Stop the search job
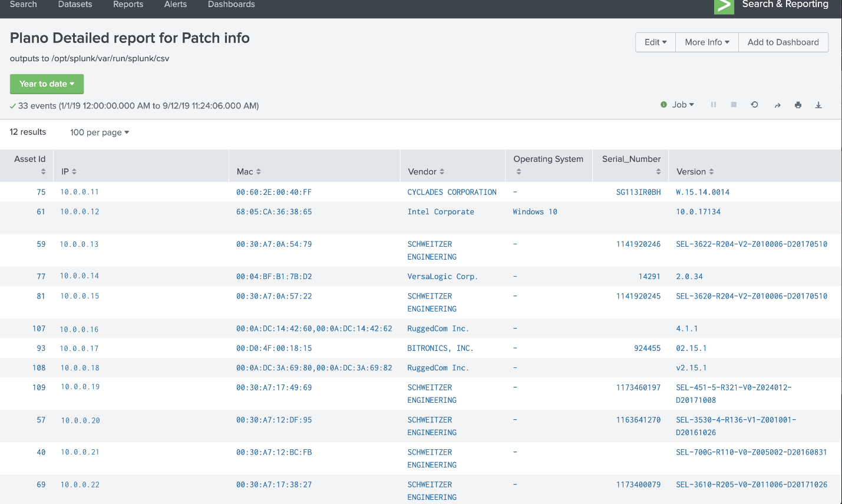The image size is (842, 504). coord(734,104)
